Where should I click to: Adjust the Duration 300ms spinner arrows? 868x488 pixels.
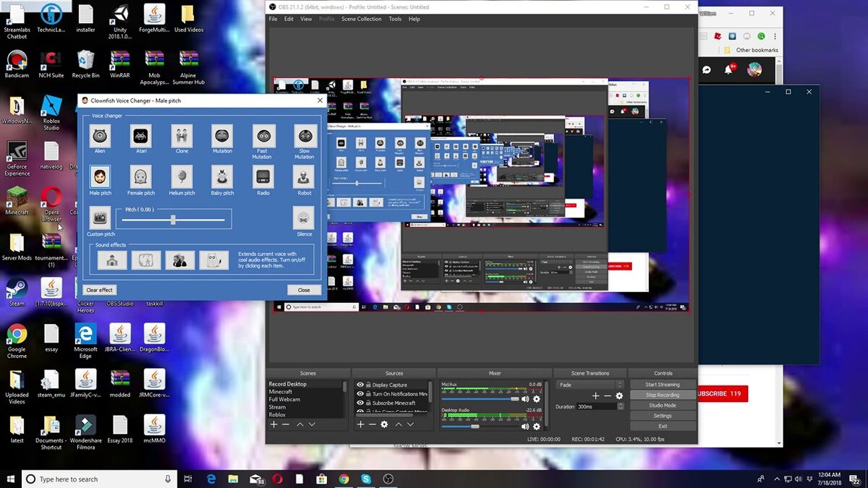(x=620, y=407)
